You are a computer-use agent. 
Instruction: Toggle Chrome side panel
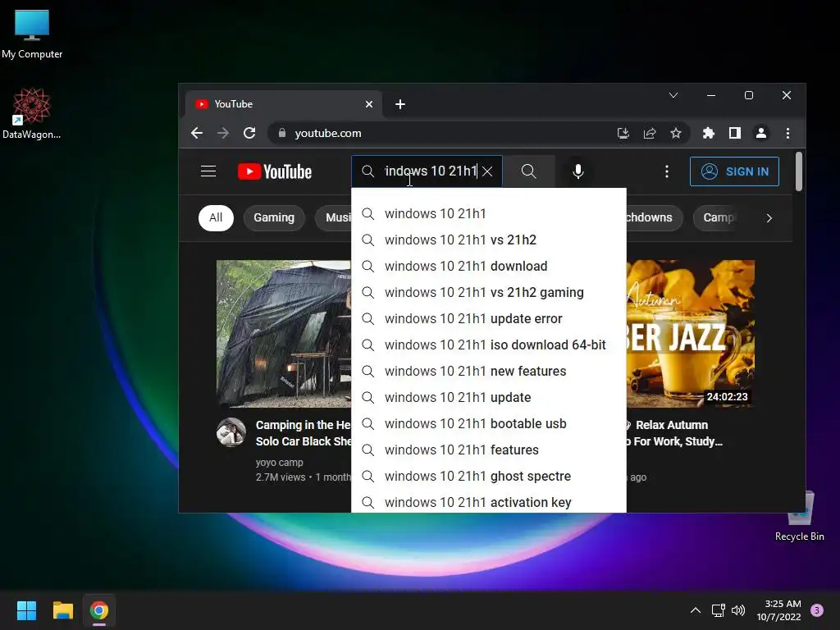click(x=734, y=133)
